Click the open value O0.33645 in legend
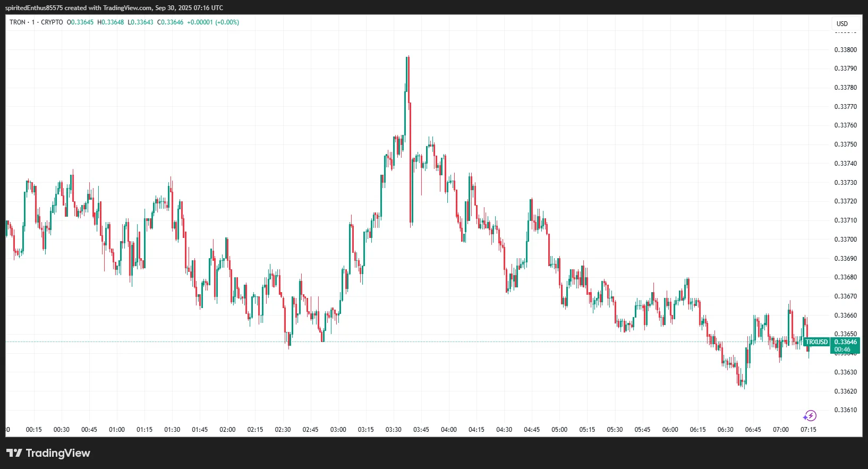 point(80,22)
